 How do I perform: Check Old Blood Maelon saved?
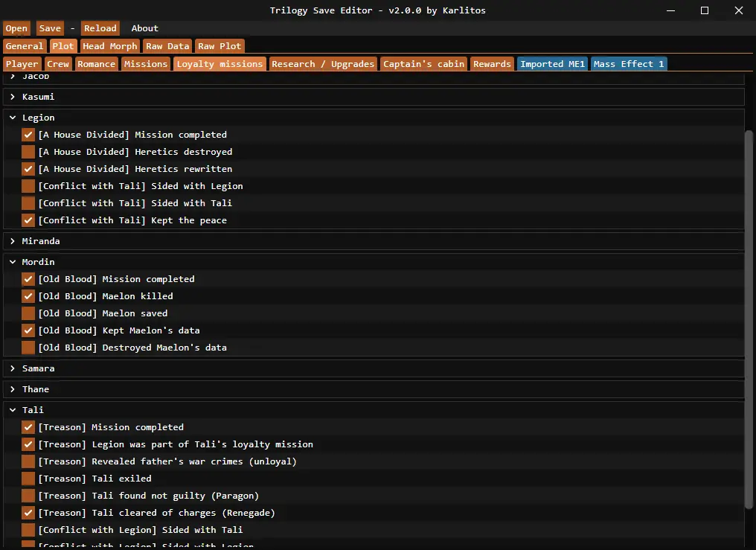pos(28,313)
